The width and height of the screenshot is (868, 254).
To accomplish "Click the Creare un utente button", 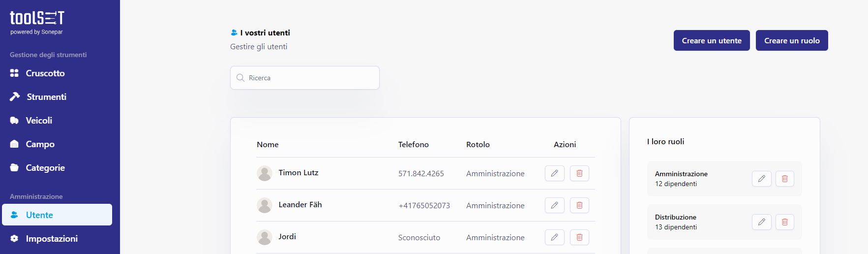I will click(x=712, y=40).
